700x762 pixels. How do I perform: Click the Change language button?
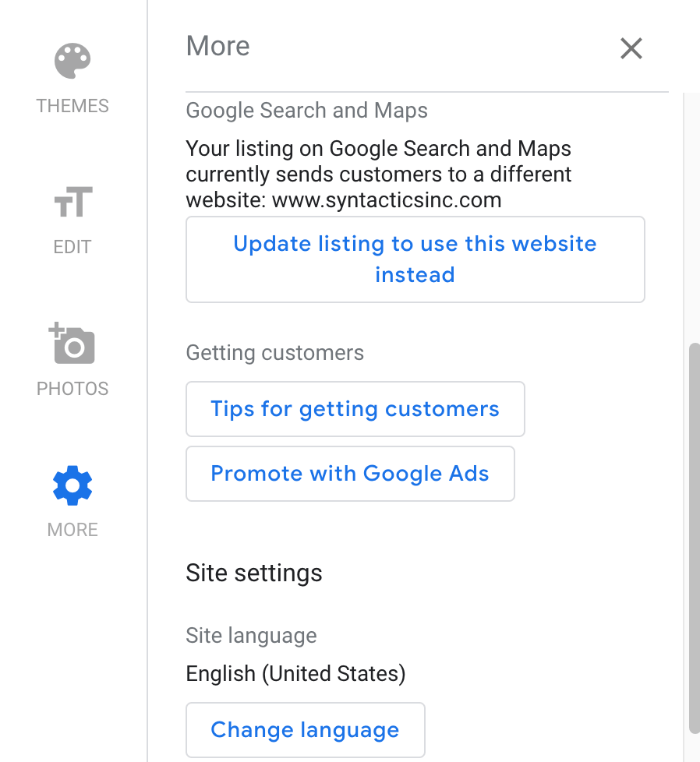click(x=306, y=730)
